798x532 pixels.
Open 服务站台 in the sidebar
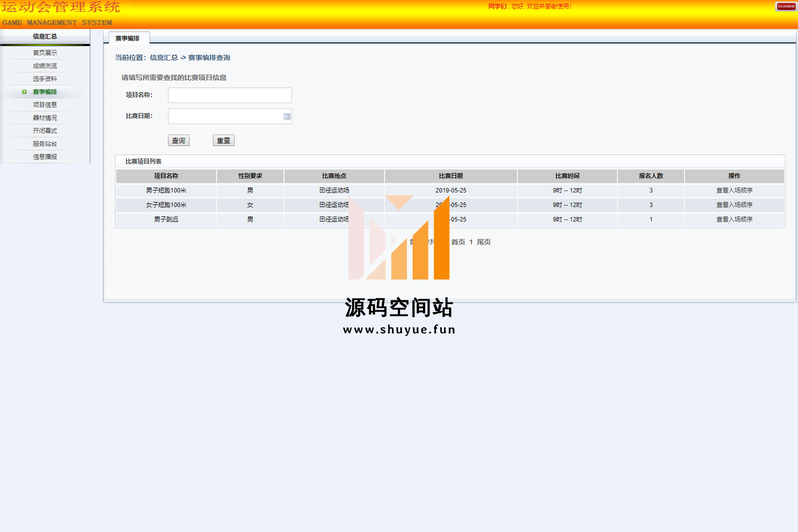tap(45, 144)
